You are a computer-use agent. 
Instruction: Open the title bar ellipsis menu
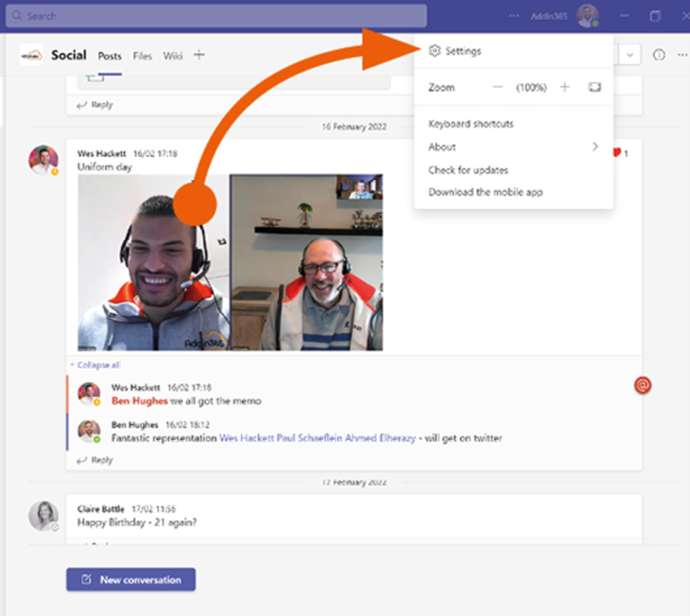514,15
